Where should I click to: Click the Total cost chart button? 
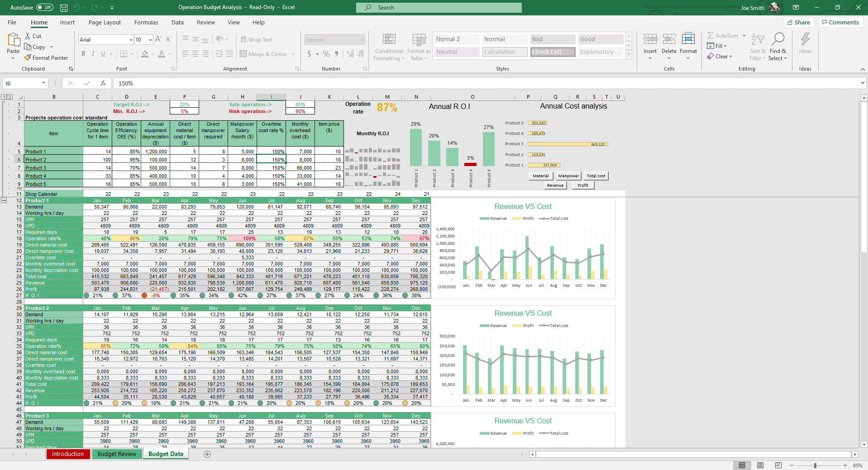[x=596, y=176]
